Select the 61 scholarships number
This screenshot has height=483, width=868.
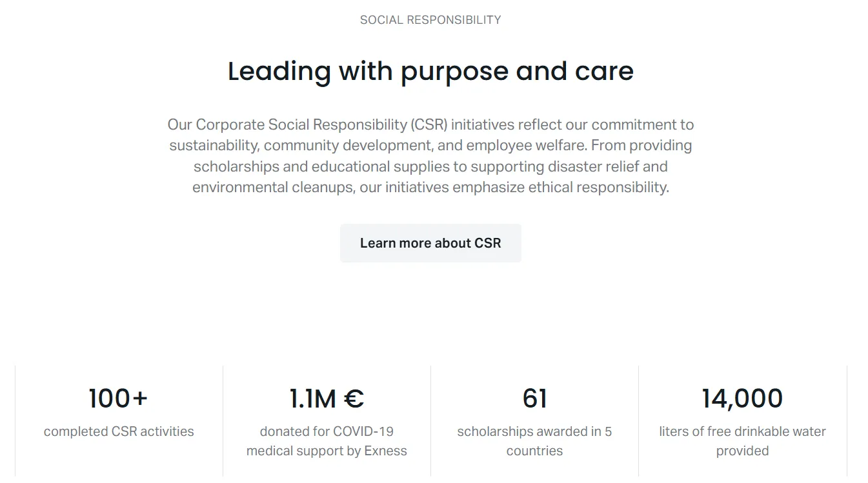[534, 399]
